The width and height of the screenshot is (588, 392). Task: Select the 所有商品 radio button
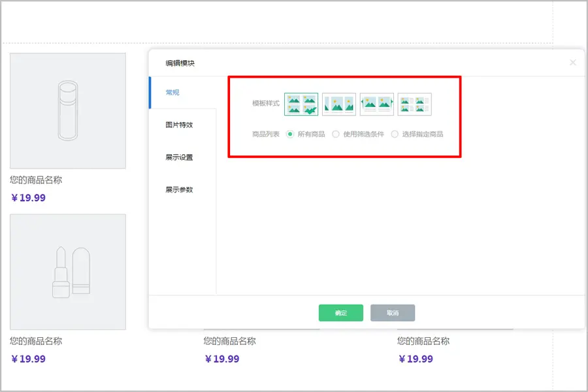point(290,134)
